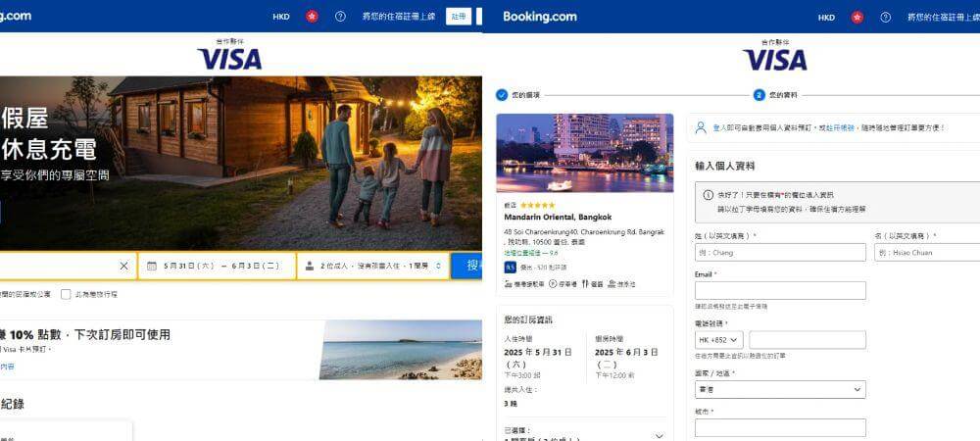Click the five-star rating icons
The width and height of the screenshot is (980, 441).
pyautogui.click(x=537, y=206)
